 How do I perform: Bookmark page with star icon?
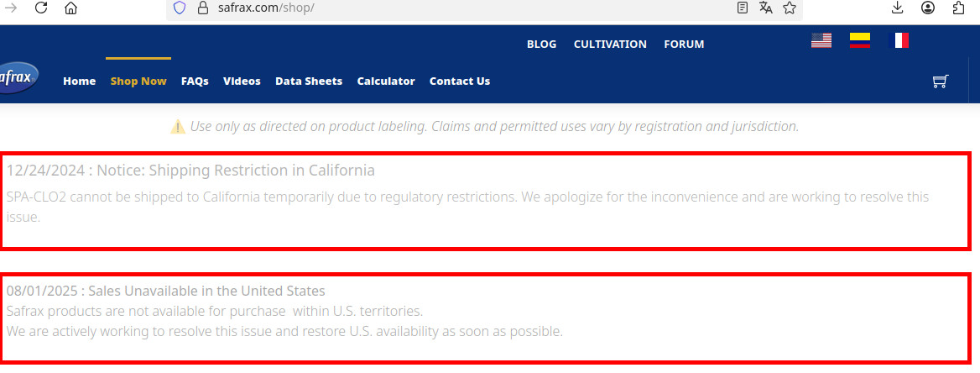[790, 8]
